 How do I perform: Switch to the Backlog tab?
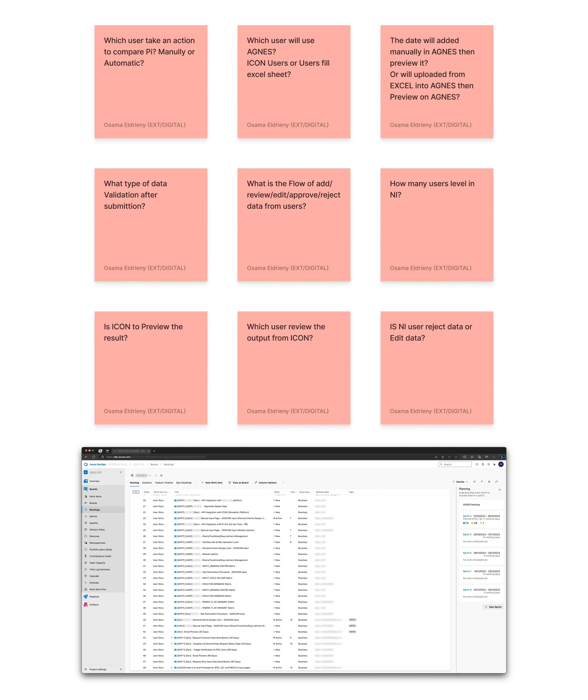point(135,483)
